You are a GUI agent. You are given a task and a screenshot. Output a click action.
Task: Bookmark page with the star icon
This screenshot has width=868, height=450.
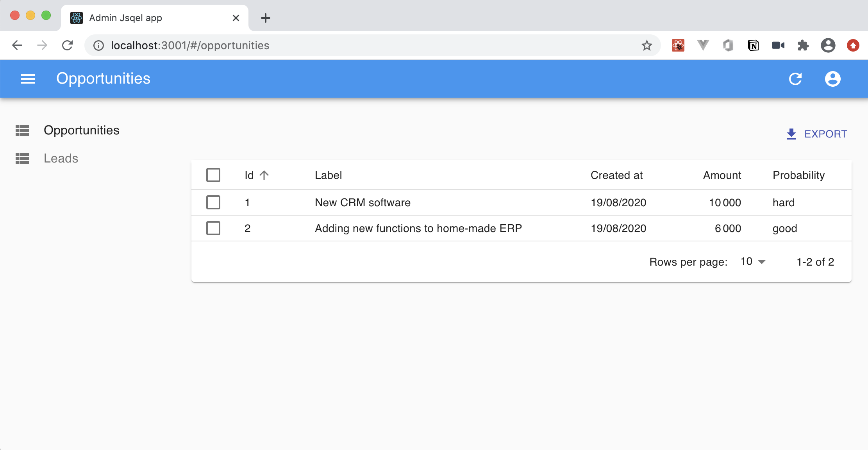647,46
